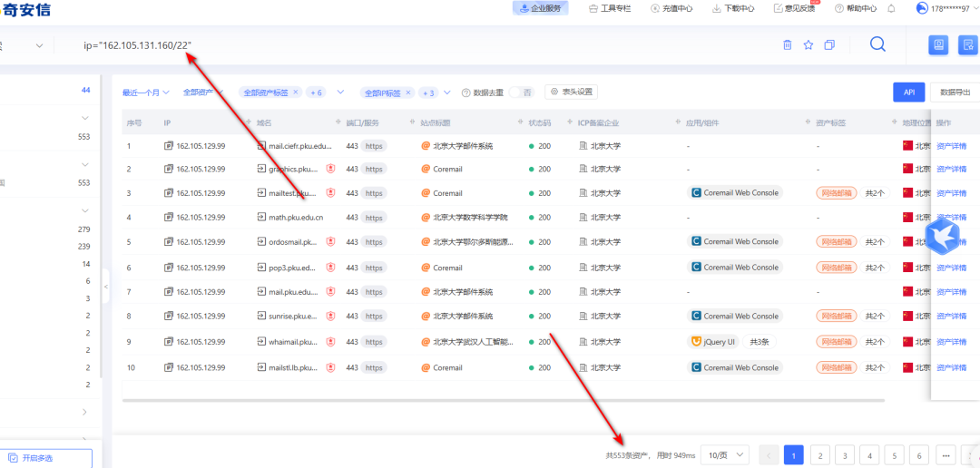This screenshot has height=468, width=980.
Task: Click the table's horizontal scrollbar
Action: tap(503, 400)
